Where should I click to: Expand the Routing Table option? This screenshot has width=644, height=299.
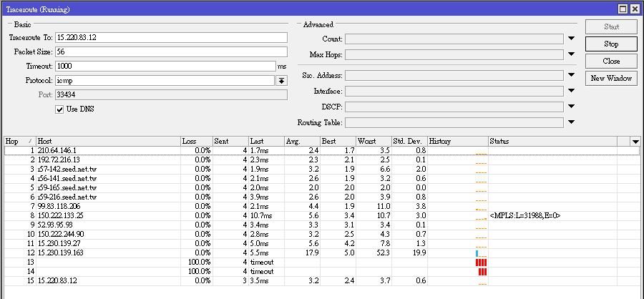click(571, 122)
